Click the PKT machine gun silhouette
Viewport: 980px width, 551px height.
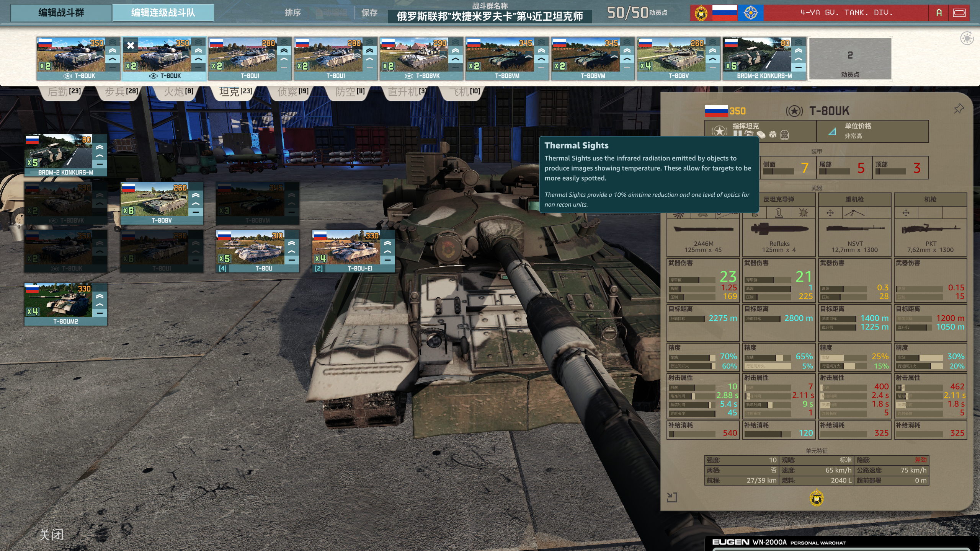click(x=931, y=229)
